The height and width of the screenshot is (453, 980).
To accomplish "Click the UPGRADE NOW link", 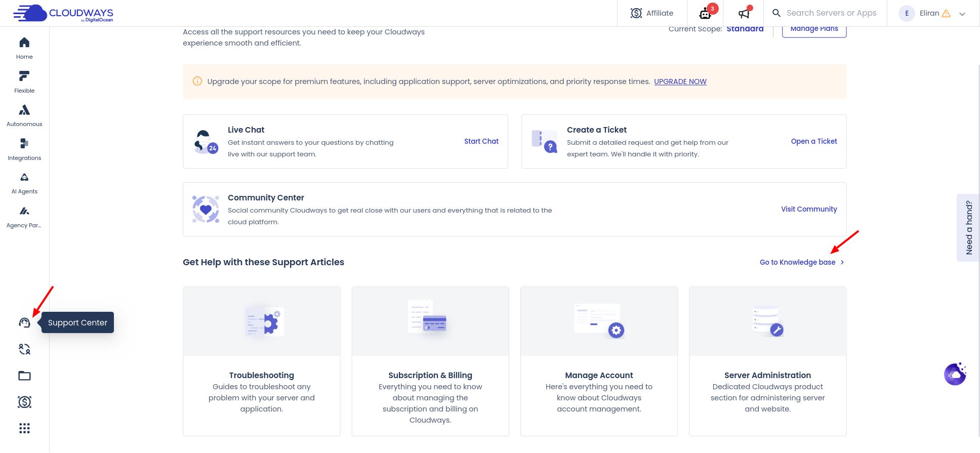I will (680, 81).
